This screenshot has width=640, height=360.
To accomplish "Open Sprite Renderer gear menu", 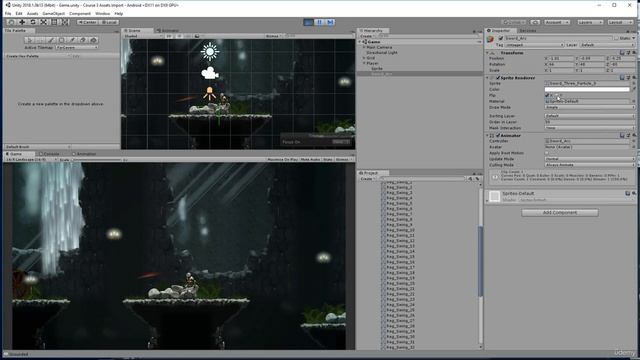I will pos(634,78).
